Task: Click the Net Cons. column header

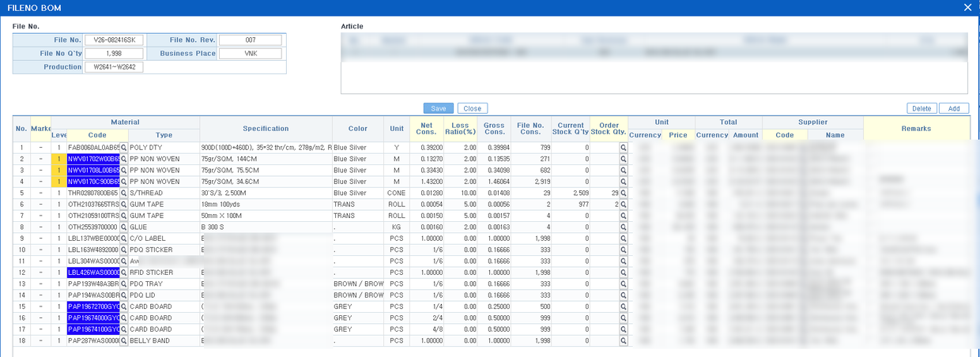Action: 427,129
